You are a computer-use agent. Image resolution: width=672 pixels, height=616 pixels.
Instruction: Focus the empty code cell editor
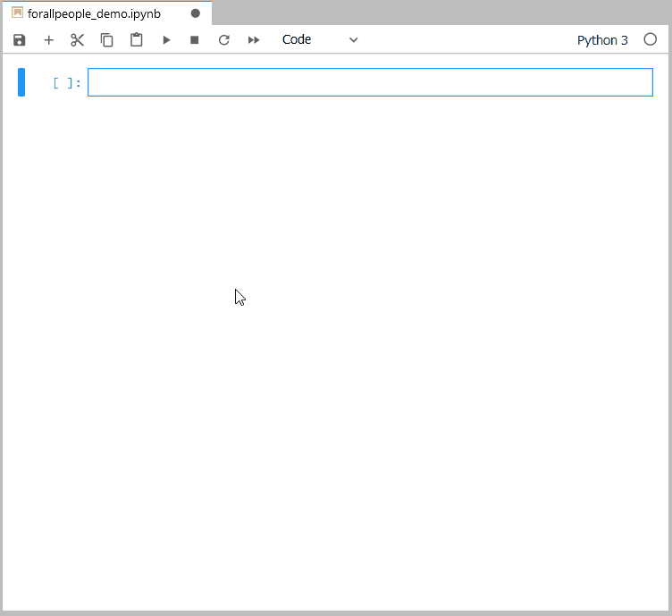click(x=370, y=82)
